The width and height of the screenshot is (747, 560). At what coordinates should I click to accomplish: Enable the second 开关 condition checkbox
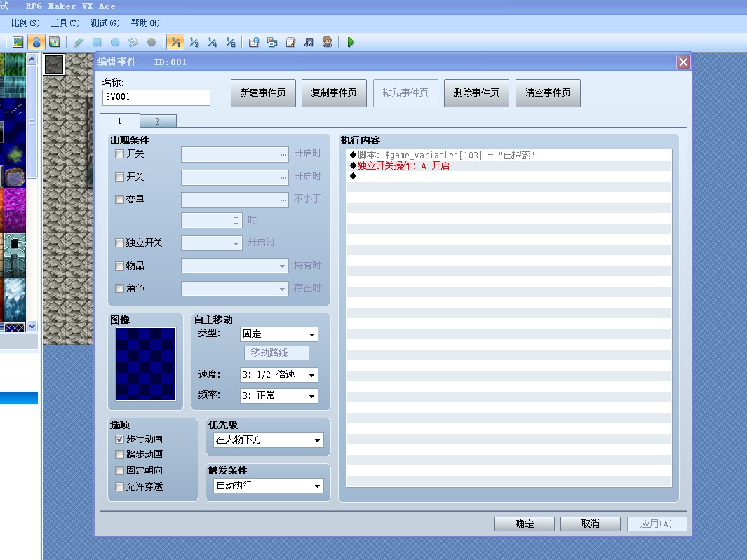click(119, 177)
